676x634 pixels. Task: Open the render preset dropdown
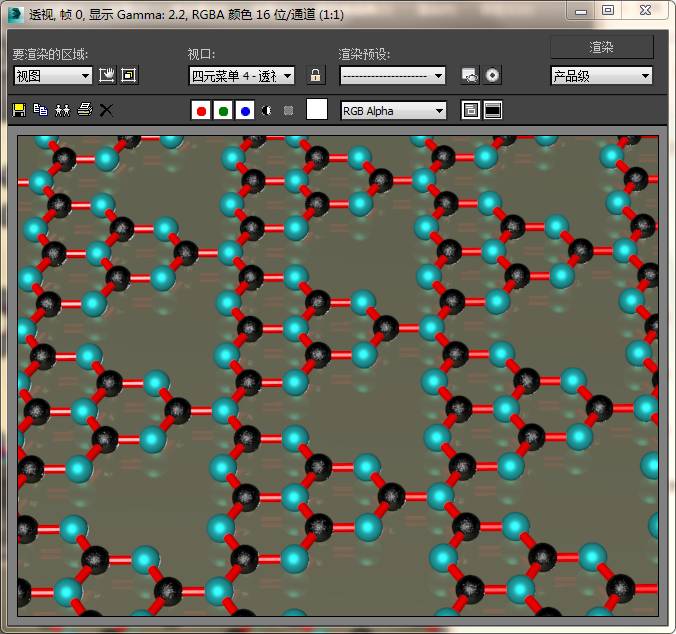(x=393, y=76)
